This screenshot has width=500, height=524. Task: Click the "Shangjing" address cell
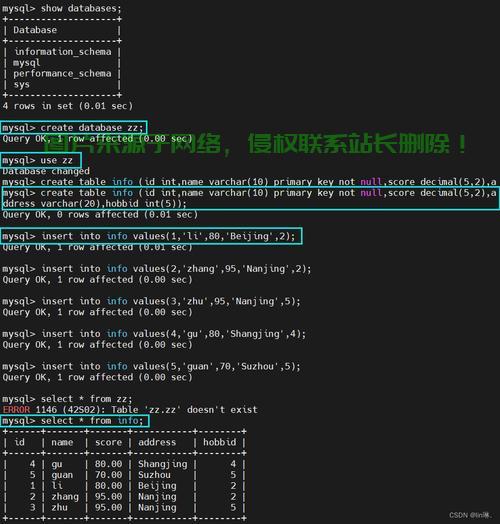click(x=162, y=464)
